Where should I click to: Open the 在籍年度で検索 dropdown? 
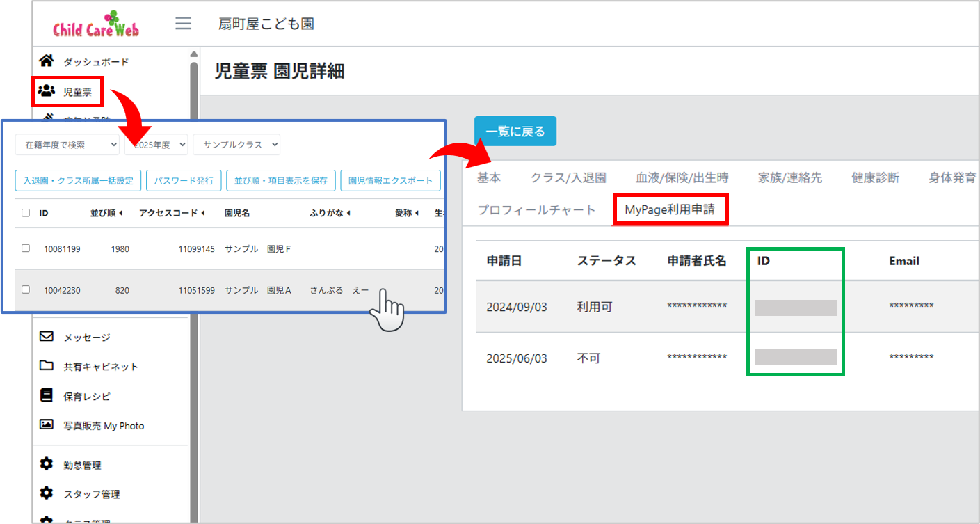coord(67,145)
